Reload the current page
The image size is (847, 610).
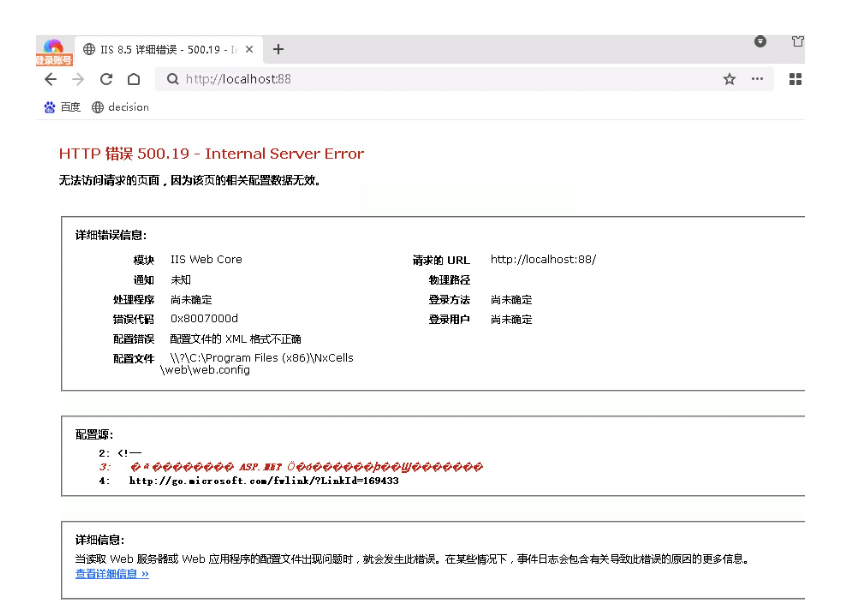106,80
